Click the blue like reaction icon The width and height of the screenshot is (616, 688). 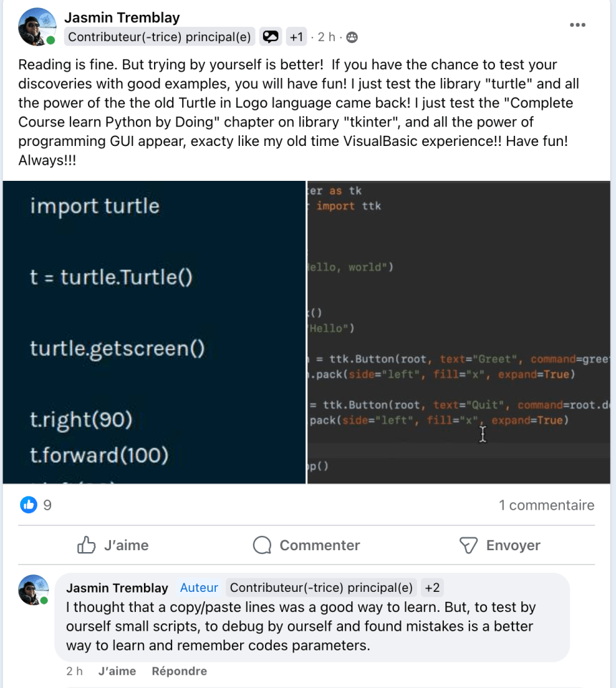pyautogui.click(x=28, y=504)
